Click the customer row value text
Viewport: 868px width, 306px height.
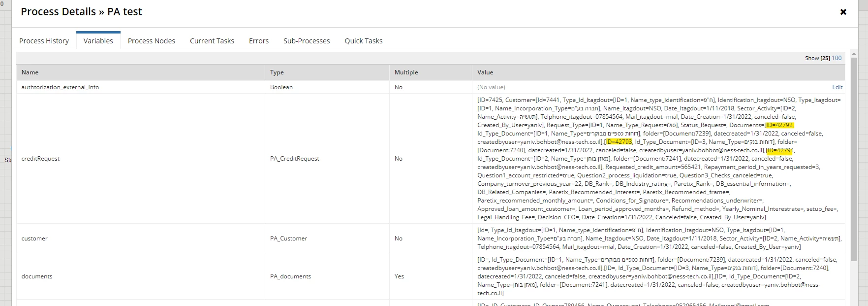(659, 238)
